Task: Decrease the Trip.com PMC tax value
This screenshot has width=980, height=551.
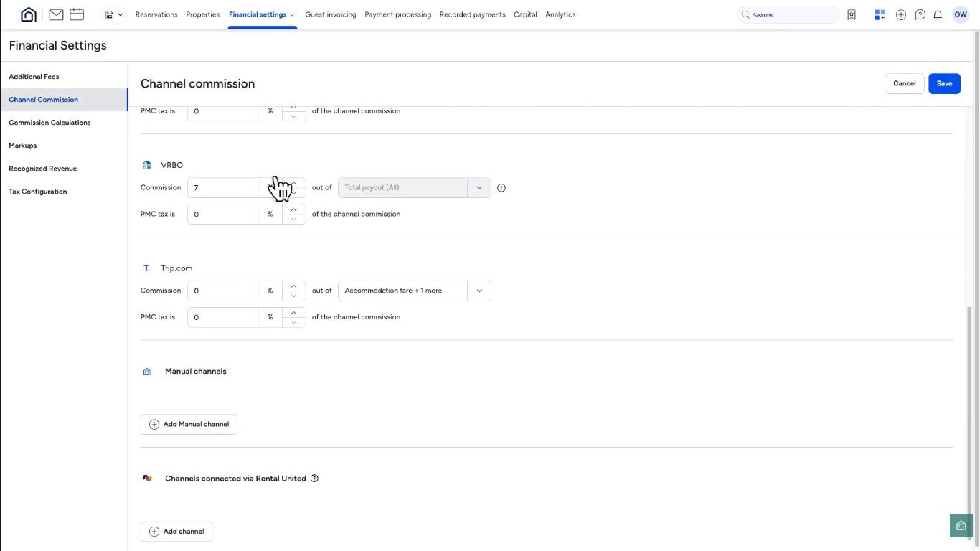Action: (293, 322)
